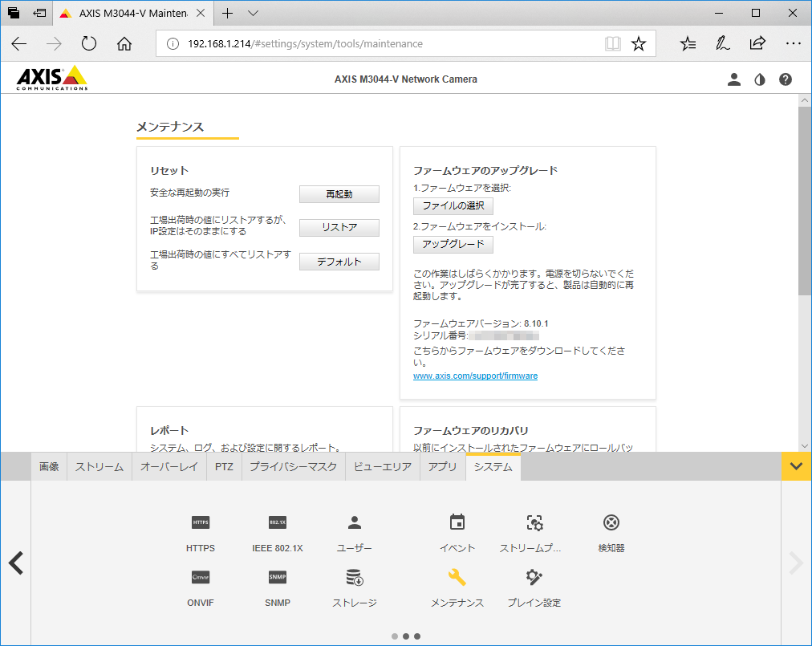Click the メンテナンス page heading
Screen dimensions: 812x646
(x=170, y=127)
